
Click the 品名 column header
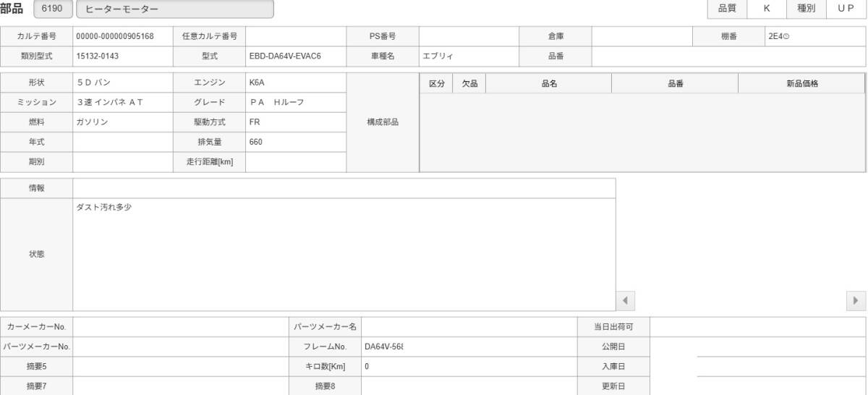click(x=549, y=84)
